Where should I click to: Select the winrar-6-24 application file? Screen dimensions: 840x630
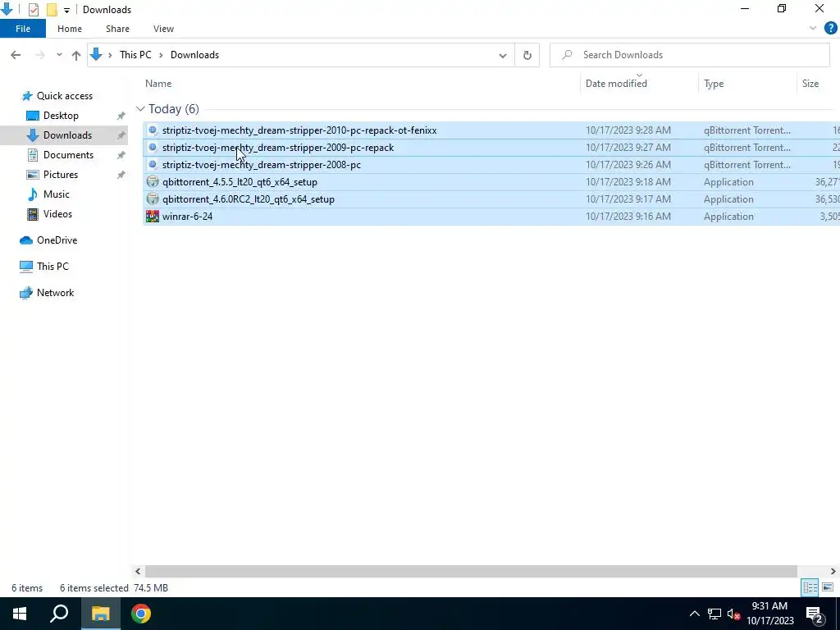coord(187,217)
